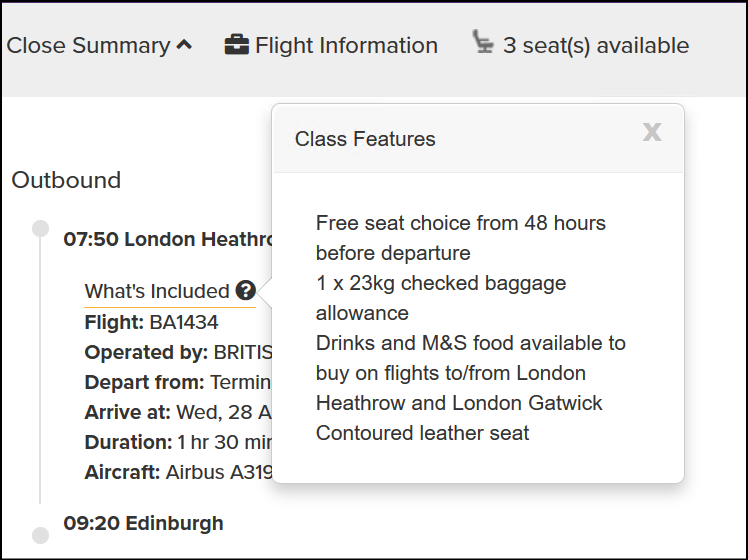The width and height of the screenshot is (748, 560).
Task: Click the London Heathrow departure timeline marker
Action: click(41, 228)
